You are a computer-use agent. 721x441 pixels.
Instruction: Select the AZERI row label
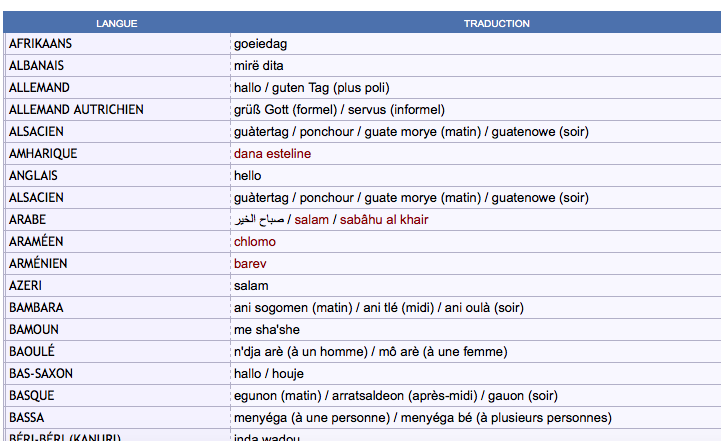25,286
